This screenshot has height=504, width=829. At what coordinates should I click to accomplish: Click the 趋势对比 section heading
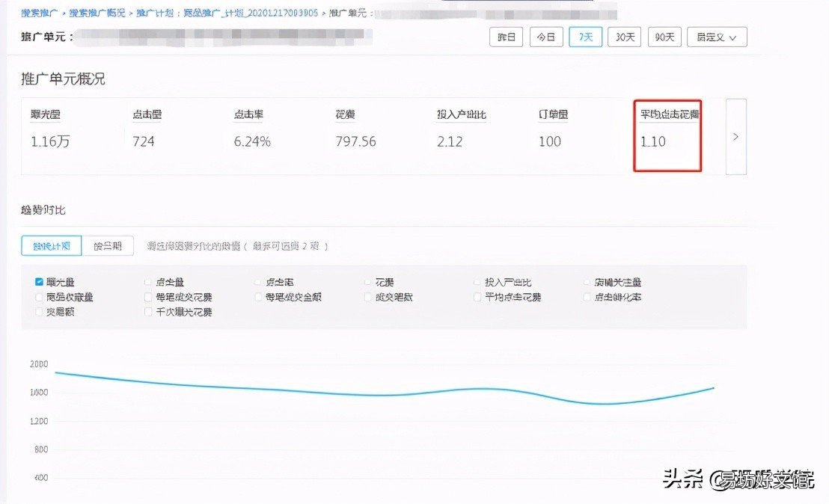tap(43, 209)
